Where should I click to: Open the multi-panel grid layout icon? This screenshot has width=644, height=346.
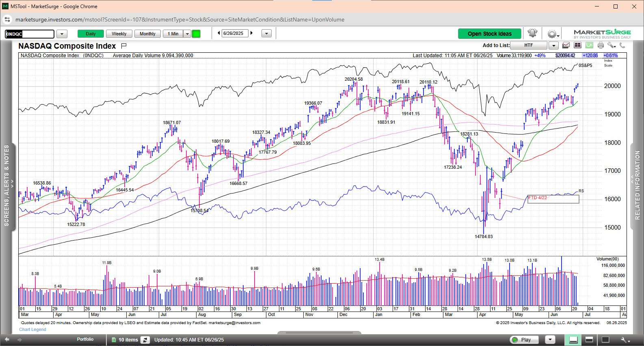(577, 45)
